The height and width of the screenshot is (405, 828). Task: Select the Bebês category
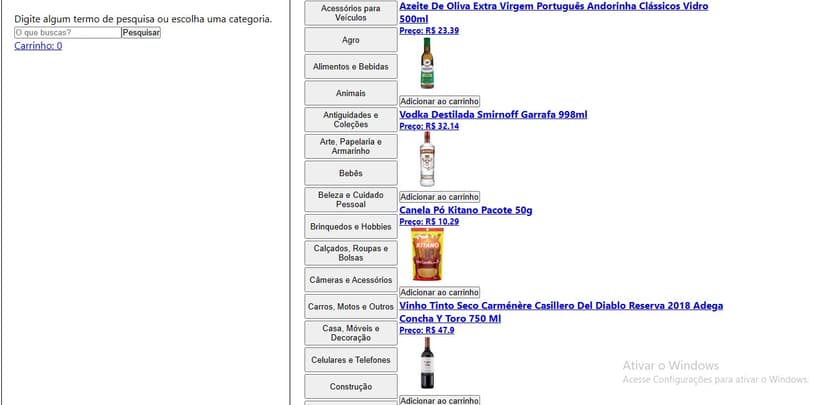[x=351, y=173]
